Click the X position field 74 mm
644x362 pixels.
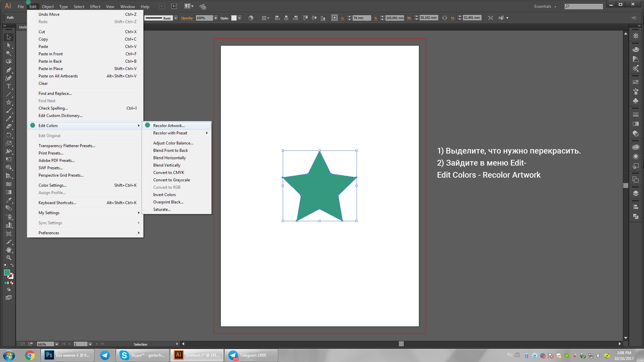click(362, 18)
